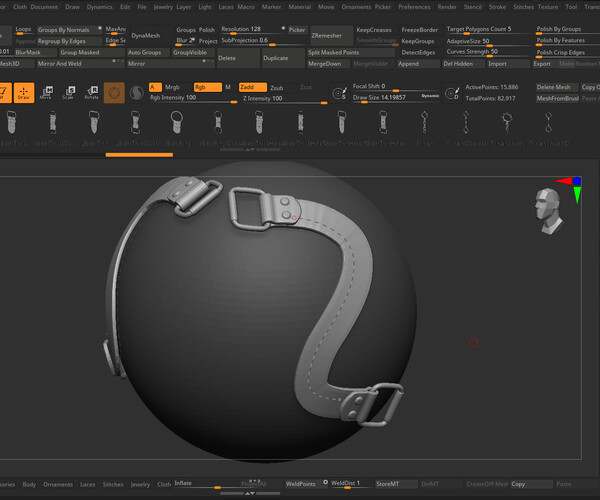Switch to the bottom Laces tab
Viewport: 600px width, 500px height.
tap(88, 484)
